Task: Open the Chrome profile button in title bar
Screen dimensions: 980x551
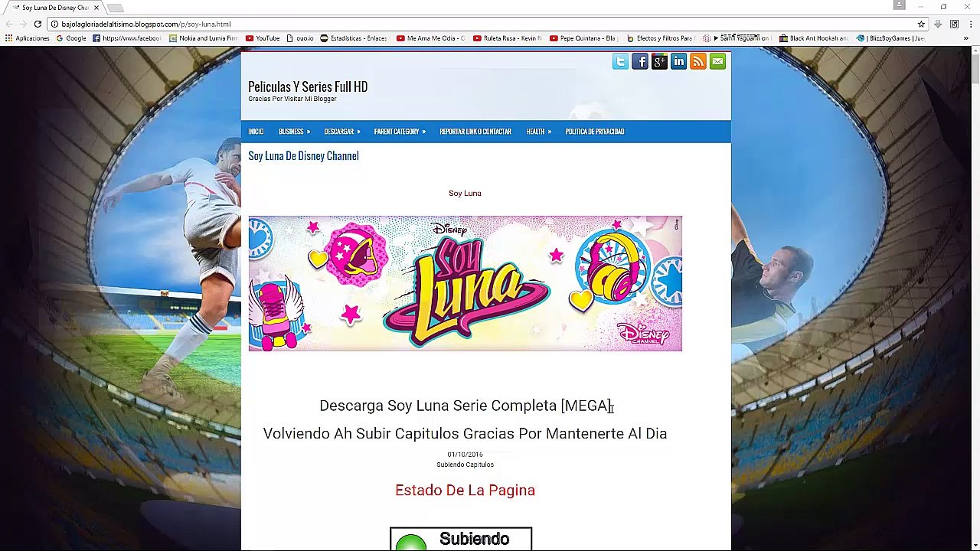Action: [900, 5]
